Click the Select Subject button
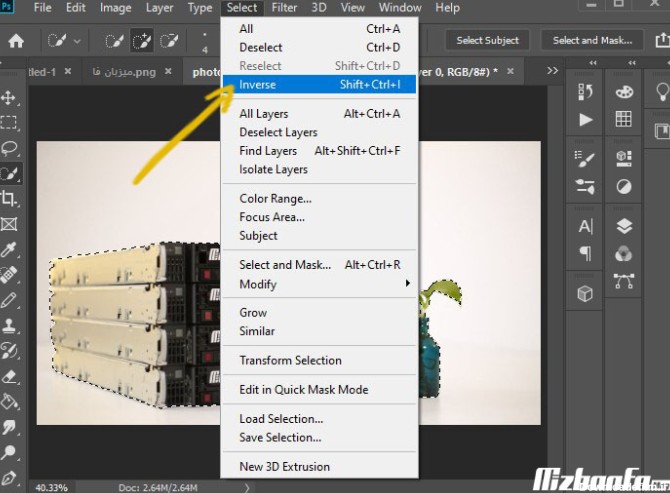The width and height of the screenshot is (670, 493). [488, 41]
